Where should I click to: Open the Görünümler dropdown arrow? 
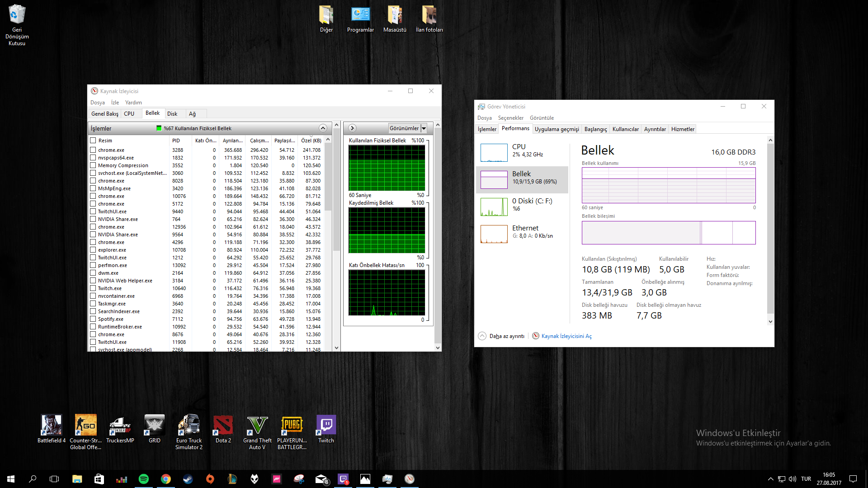(x=424, y=128)
